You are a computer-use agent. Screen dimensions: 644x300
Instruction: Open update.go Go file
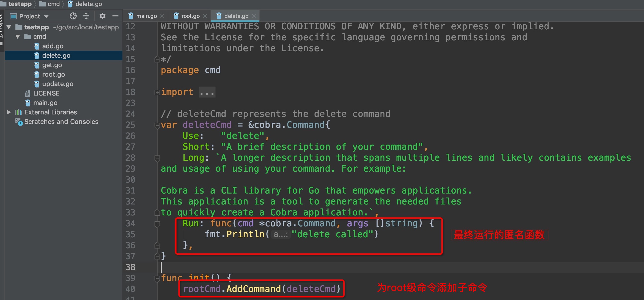point(57,84)
